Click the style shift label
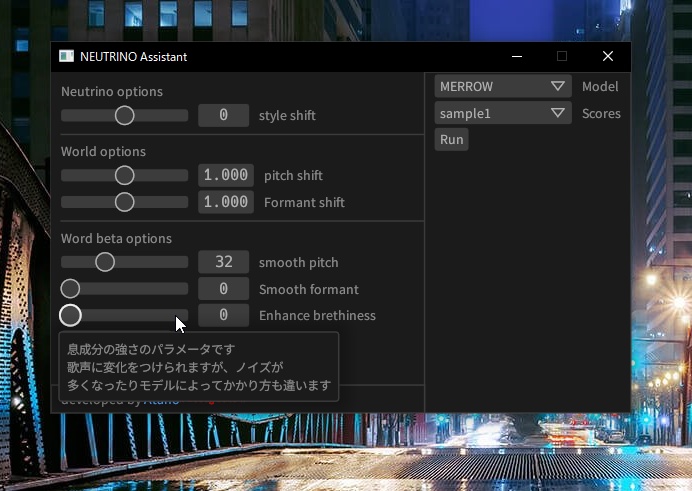This screenshot has width=692, height=491. tap(287, 116)
